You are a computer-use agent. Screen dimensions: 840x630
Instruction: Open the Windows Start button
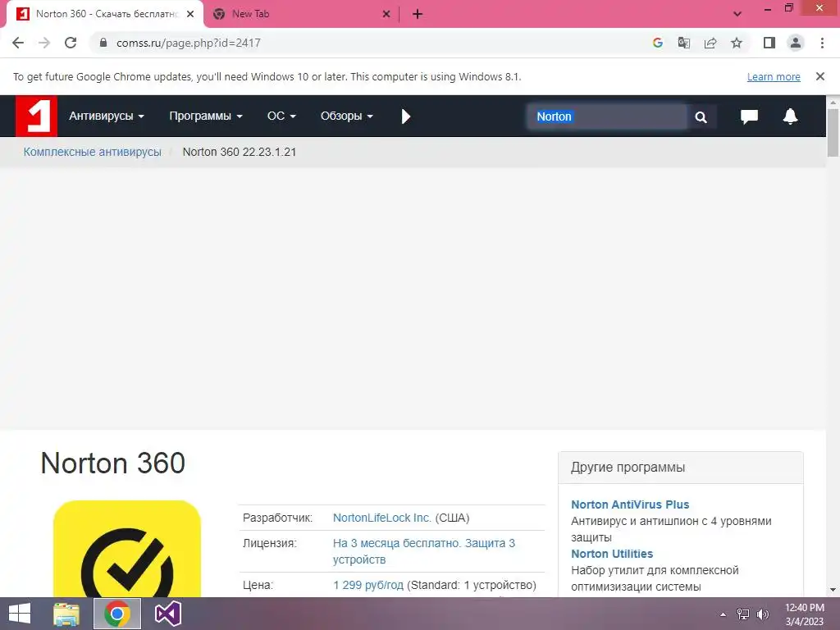tap(20, 614)
